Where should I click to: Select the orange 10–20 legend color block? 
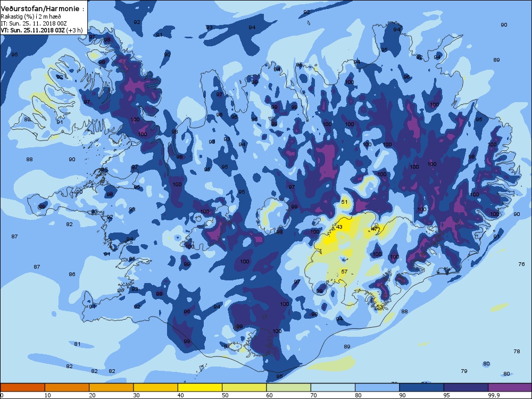67,387
